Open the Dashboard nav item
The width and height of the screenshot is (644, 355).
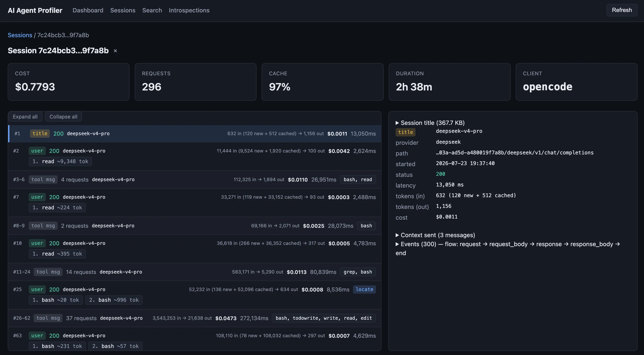coord(88,10)
